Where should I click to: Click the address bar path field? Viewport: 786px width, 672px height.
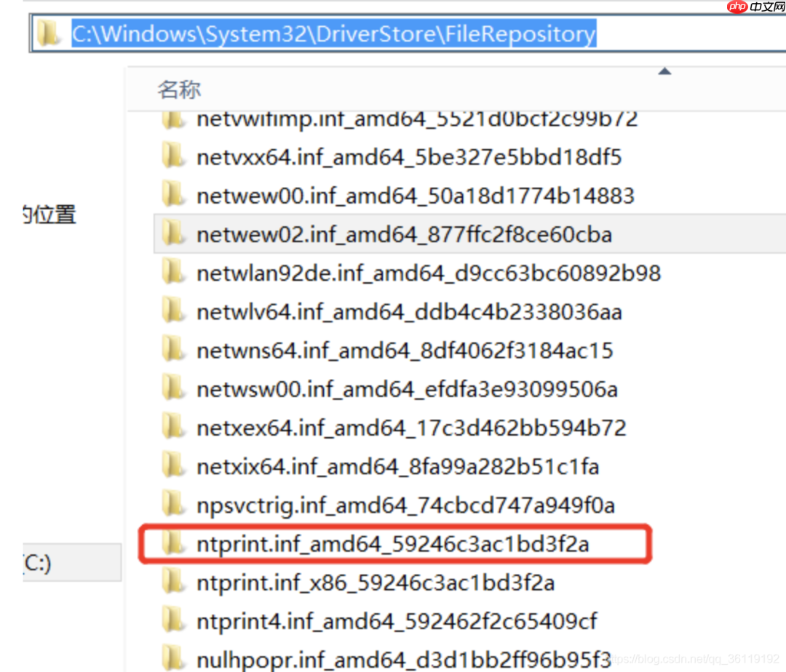(x=333, y=33)
